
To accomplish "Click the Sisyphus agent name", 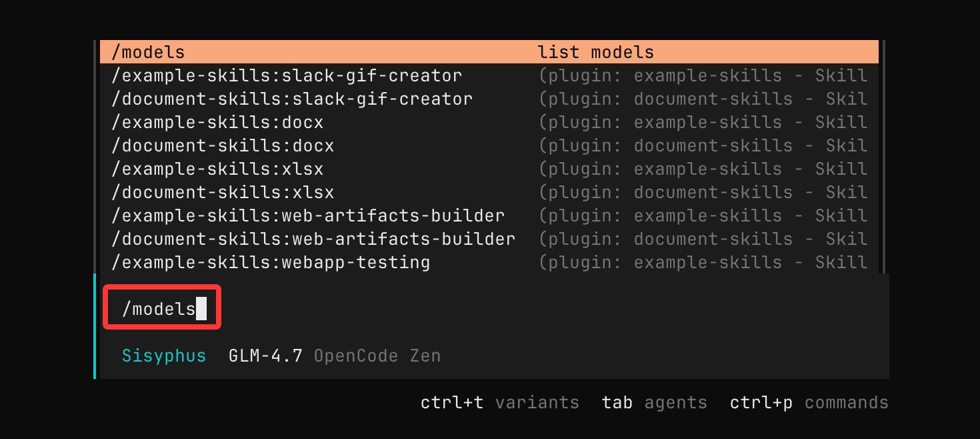I will tap(164, 356).
